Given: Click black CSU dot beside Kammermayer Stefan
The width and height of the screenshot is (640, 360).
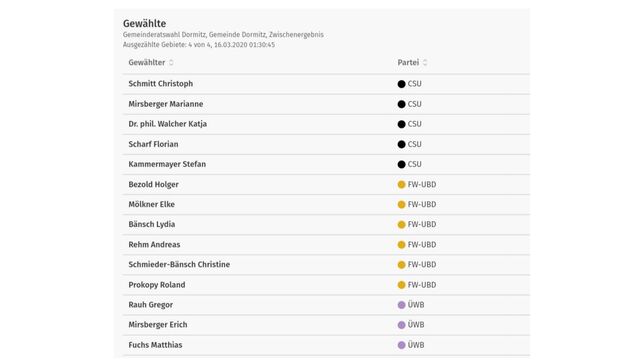Looking at the screenshot, I should click(x=401, y=164).
